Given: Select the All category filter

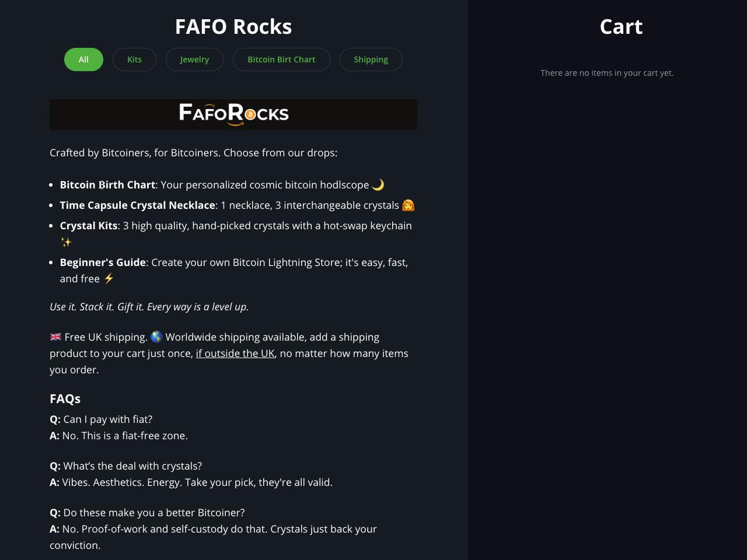Looking at the screenshot, I should click(x=83, y=60).
